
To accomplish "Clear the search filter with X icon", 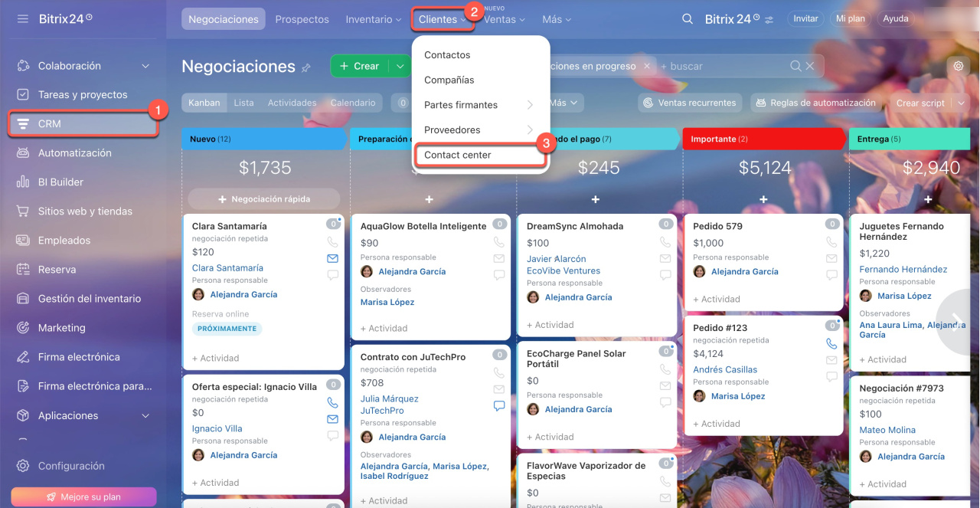I will click(810, 67).
